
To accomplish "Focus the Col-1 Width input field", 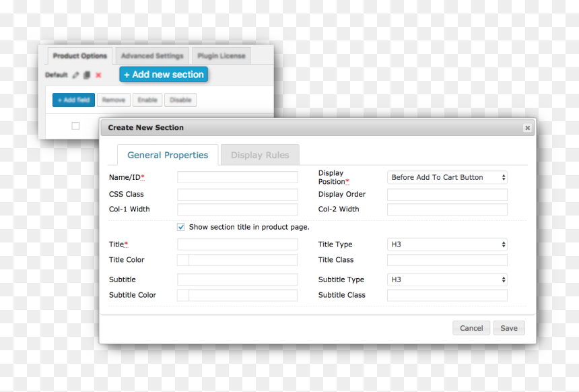I will coord(238,209).
